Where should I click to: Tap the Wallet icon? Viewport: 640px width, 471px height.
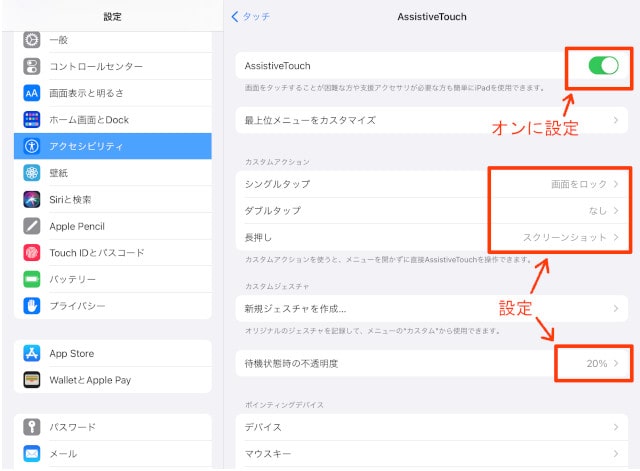pos(31,380)
